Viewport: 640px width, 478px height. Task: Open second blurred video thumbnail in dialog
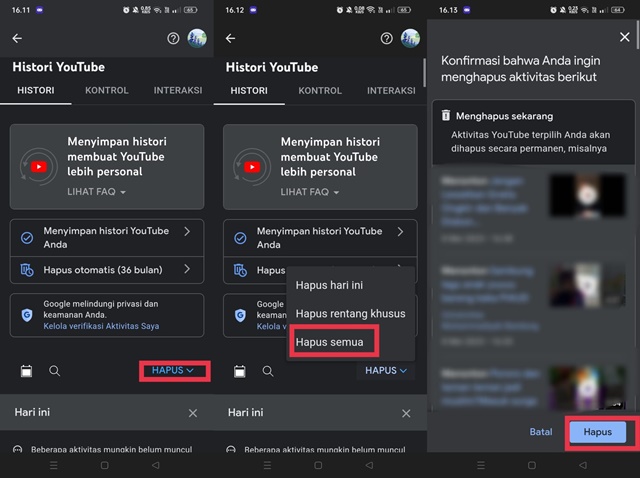point(587,285)
